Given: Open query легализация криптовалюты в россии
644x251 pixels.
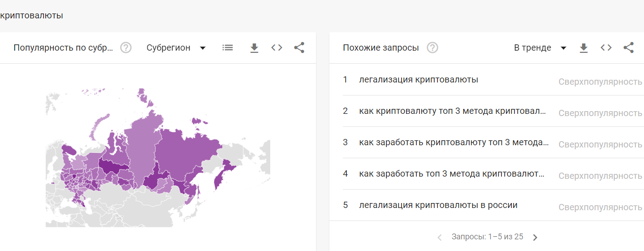Looking at the screenshot, I should coord(438,205).
